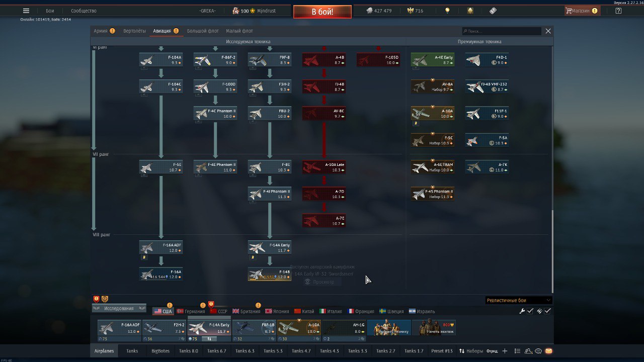Select the F-86F-2 vehicle card
Image resolution: width=644 pixels, height=362 pixels.
pyautogui.click(x=215, y=60)
